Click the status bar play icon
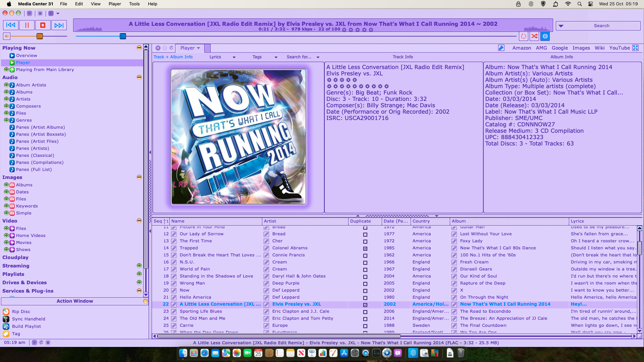This screenshot has width=644, height=362. (35, 343)
